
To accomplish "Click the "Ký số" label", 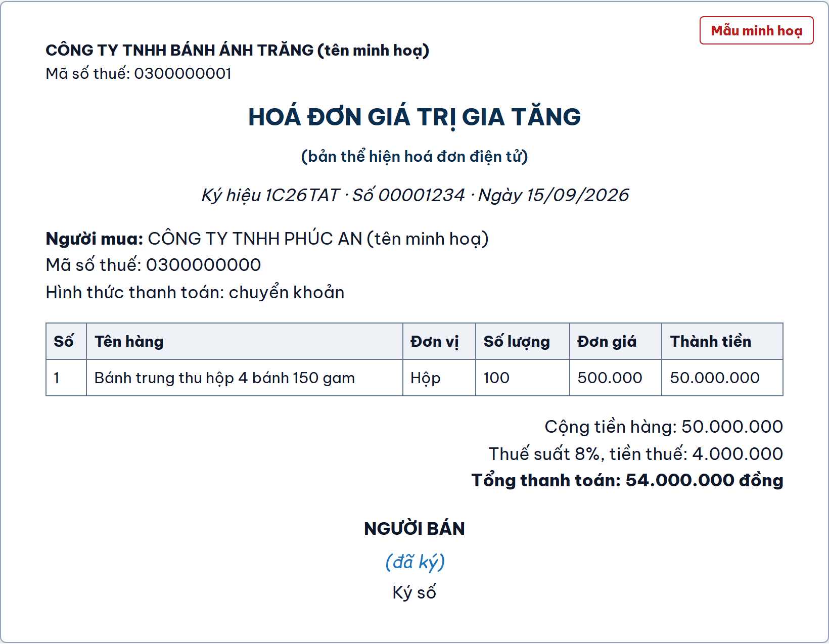I will pos(414,592).
